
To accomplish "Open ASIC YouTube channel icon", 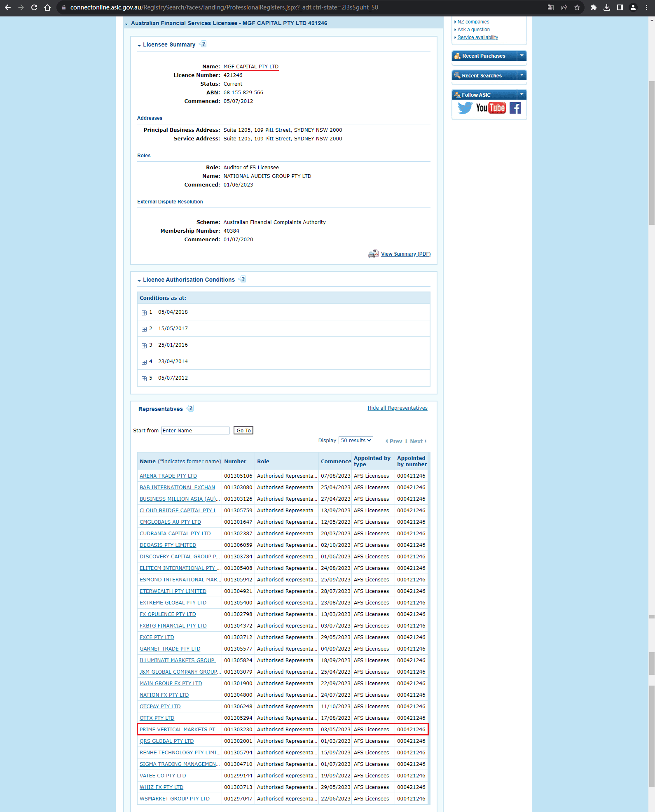I will click(491, 108).
